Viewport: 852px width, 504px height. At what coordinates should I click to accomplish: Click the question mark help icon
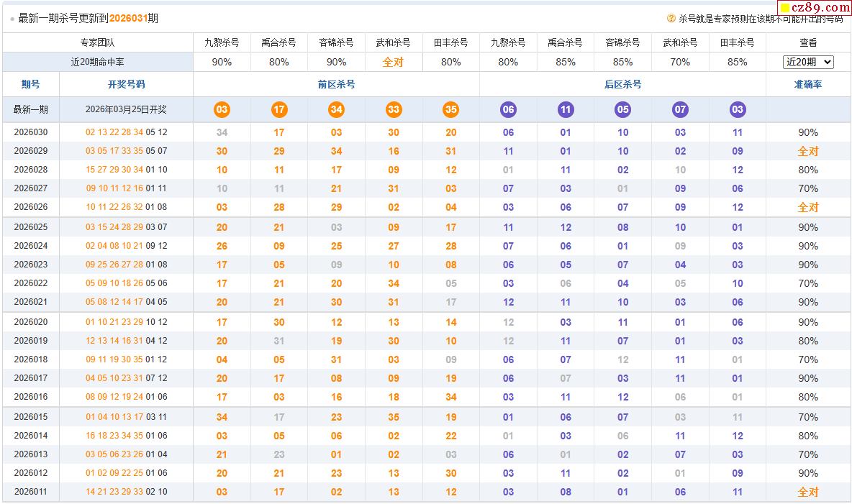point(671,19)
